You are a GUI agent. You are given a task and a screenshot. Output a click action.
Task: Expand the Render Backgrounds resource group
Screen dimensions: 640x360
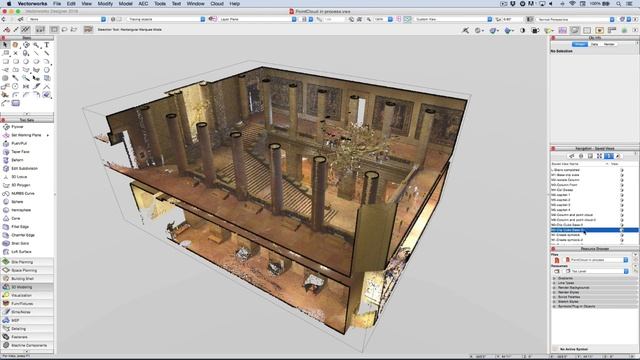(554, 287)
